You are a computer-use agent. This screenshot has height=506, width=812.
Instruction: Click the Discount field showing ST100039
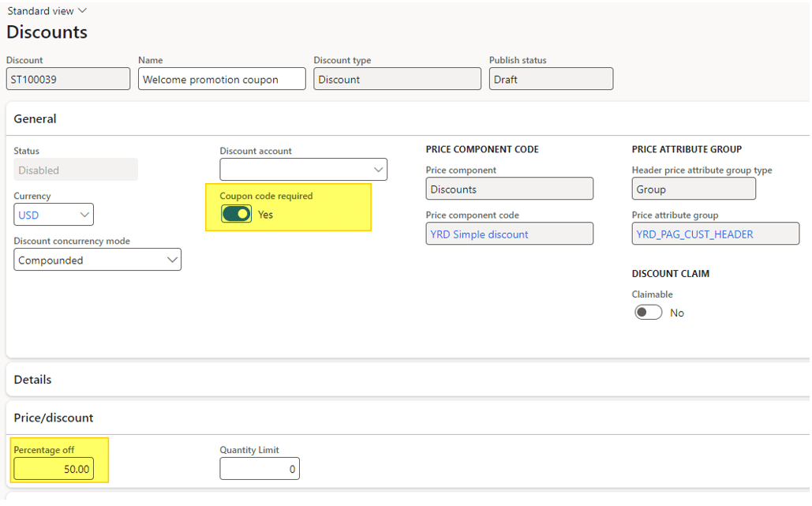coord(68,78)
